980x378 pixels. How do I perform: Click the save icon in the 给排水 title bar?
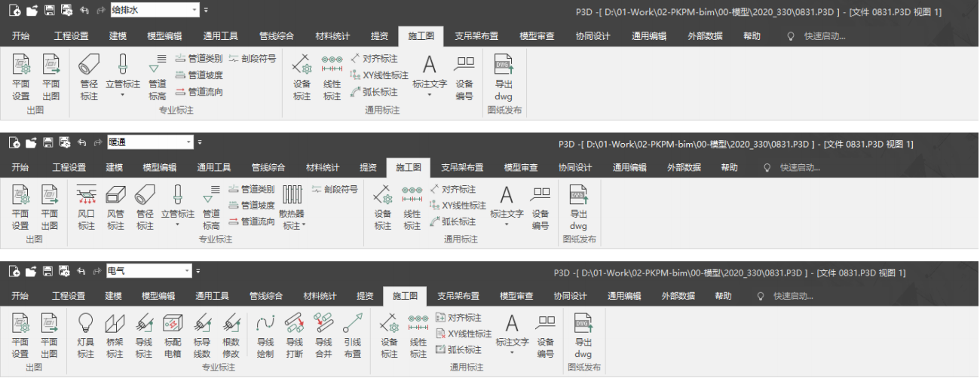click(x=49, y=11)
